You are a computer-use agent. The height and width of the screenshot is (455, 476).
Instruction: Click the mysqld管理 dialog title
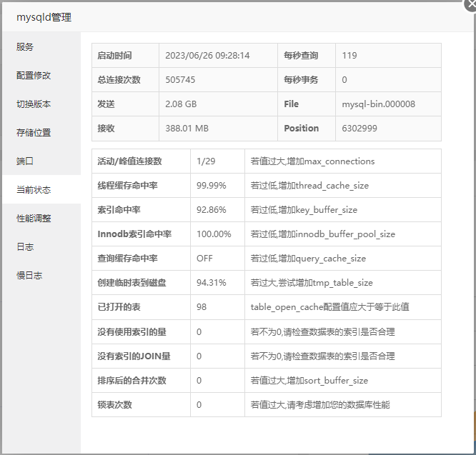(x=44, y=17)
